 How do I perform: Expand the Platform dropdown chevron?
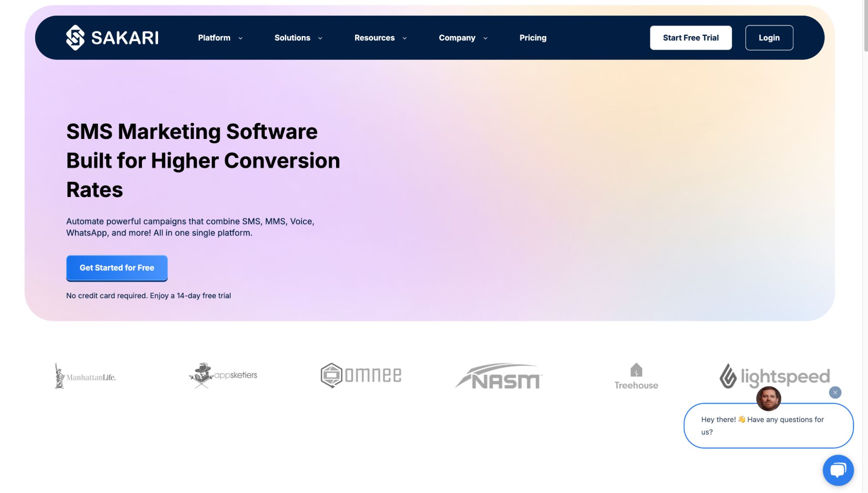(x=241, y=38)
